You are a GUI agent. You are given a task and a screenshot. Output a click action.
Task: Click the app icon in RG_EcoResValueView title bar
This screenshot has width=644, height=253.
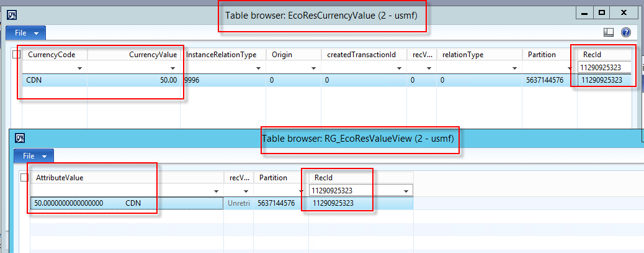point(20,138)
